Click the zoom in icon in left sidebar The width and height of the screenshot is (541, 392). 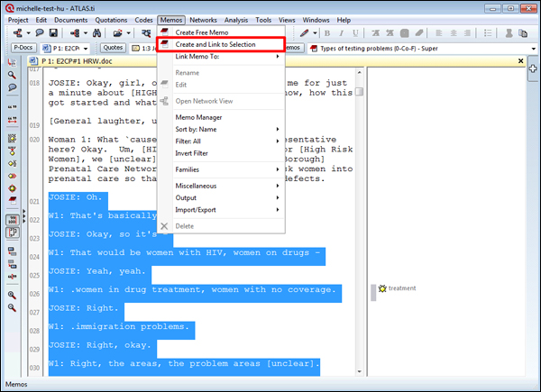[x=13, y=295]
